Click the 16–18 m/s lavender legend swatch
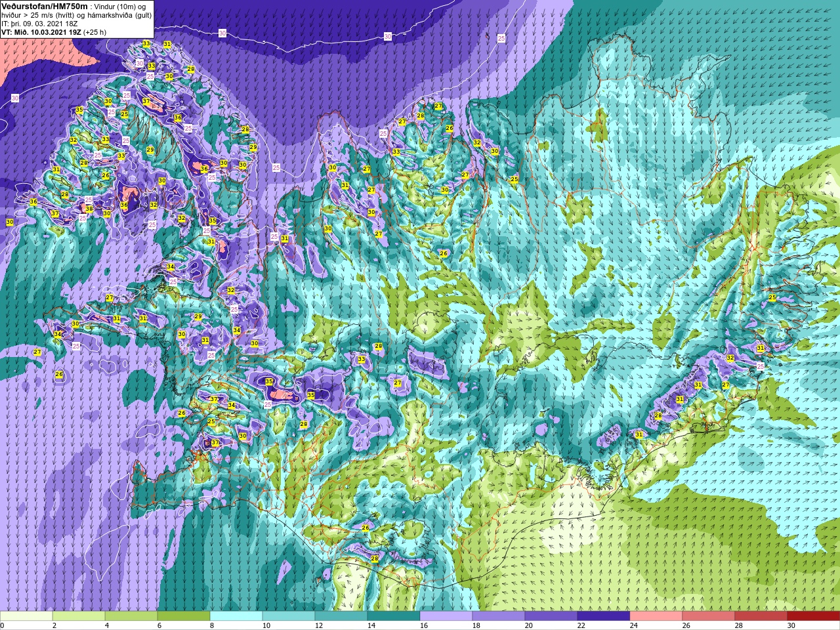The image size is (840, 630). click(x=446, y=616)
